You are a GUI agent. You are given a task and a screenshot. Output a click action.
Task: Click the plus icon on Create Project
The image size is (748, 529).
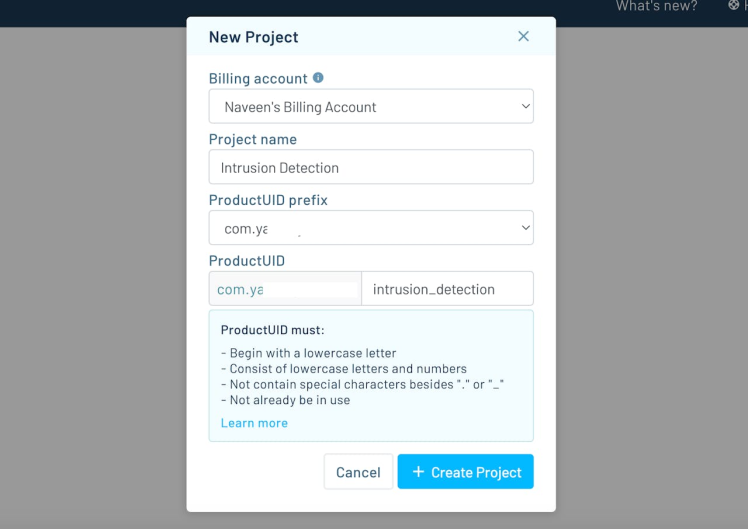click(418, 472)
